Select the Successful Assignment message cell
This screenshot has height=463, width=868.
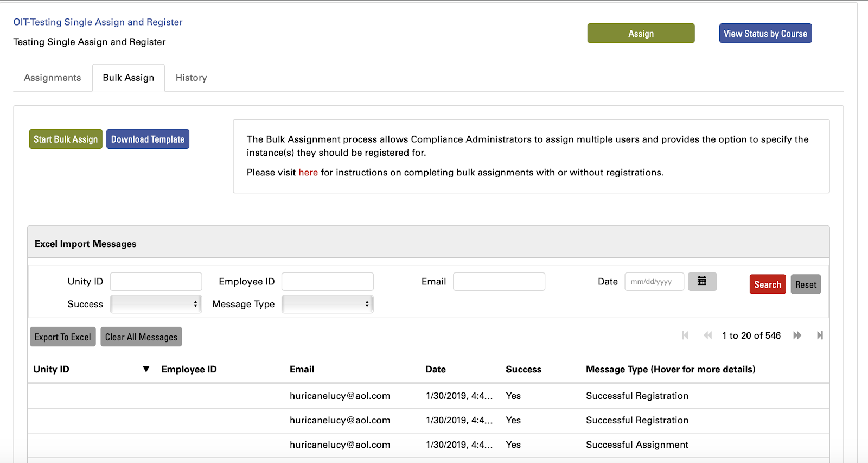637,445
